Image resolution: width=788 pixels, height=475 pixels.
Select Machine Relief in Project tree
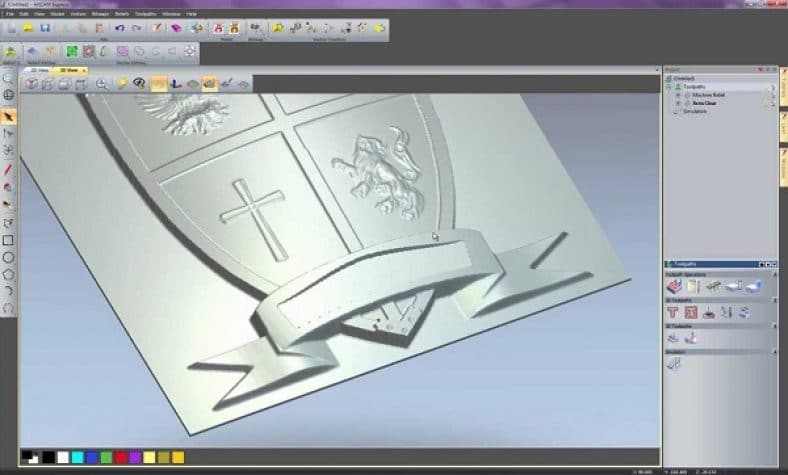click(709, 94)
